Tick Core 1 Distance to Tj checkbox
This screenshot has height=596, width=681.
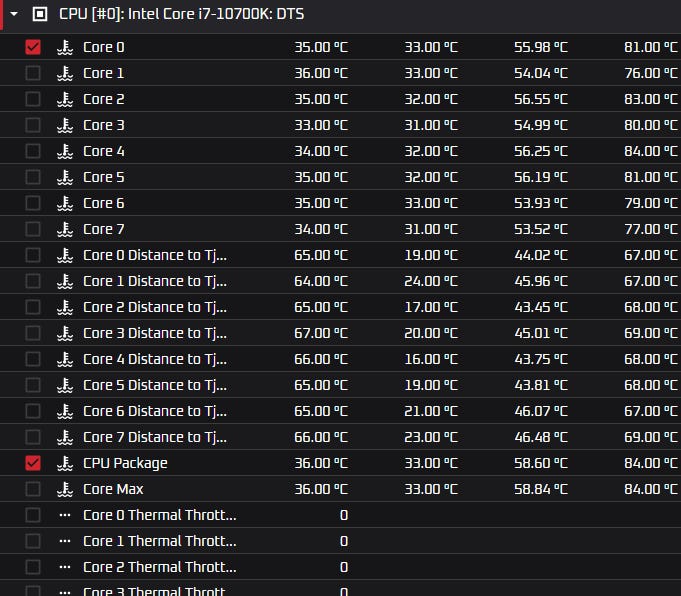(33, 281)
